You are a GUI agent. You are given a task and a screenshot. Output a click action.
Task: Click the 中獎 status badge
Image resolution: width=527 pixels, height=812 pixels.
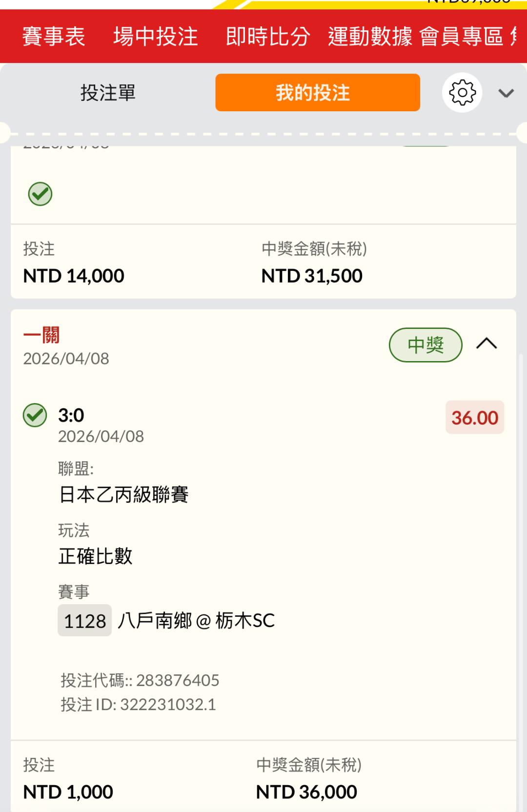(425, 345)
